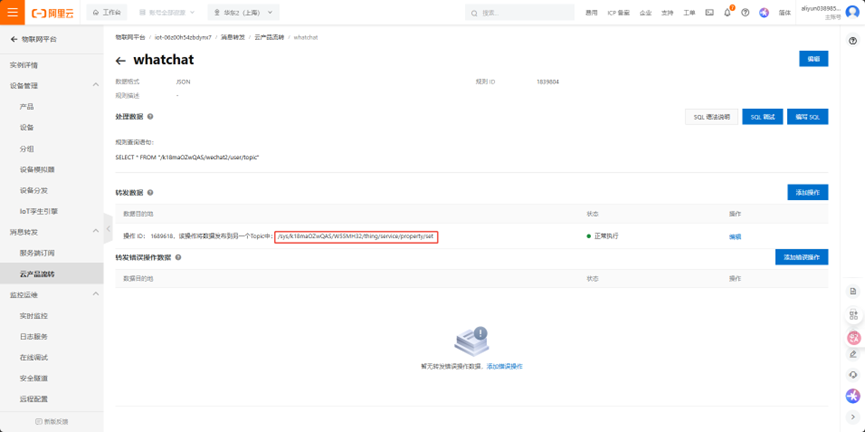The width and height of the screenshot is (865, 432).
Task: Click the help icon beside 转发数据
Action: click(x=150, y=193)
